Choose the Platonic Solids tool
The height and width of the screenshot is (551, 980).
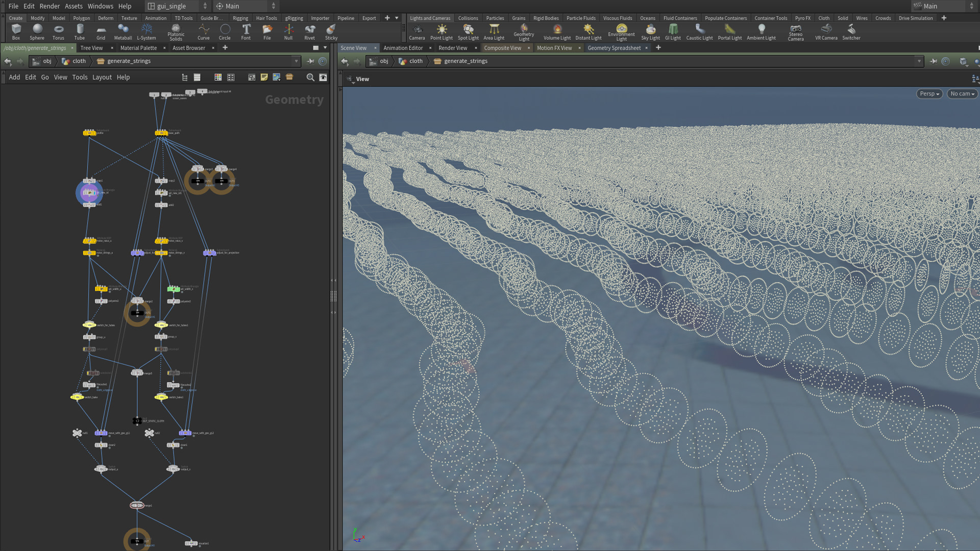pos(176,32)
